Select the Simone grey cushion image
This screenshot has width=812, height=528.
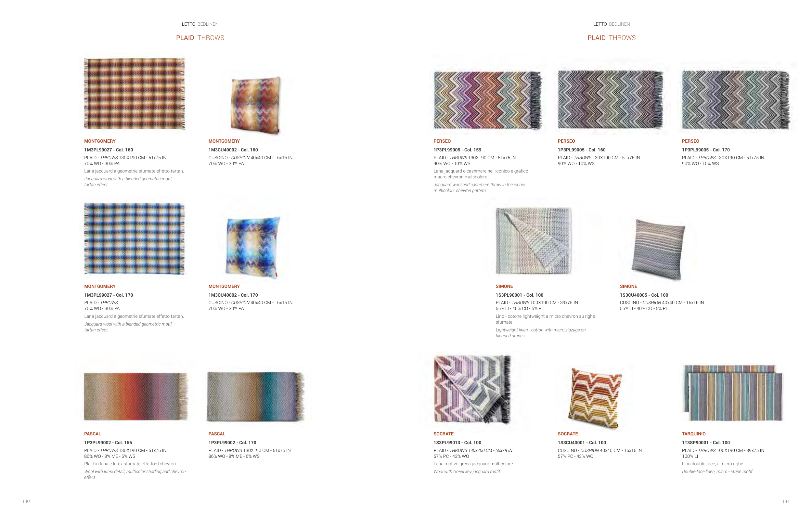(658, 250)
